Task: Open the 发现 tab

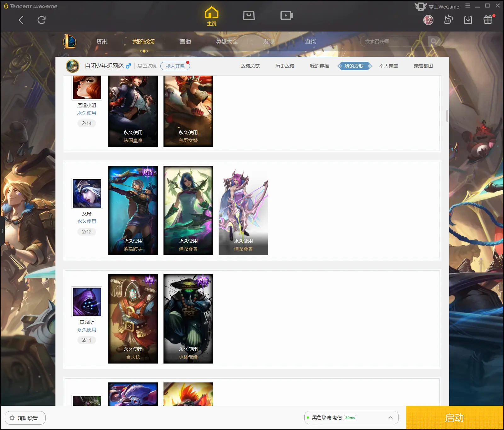Action: click(x=269, y=41)
